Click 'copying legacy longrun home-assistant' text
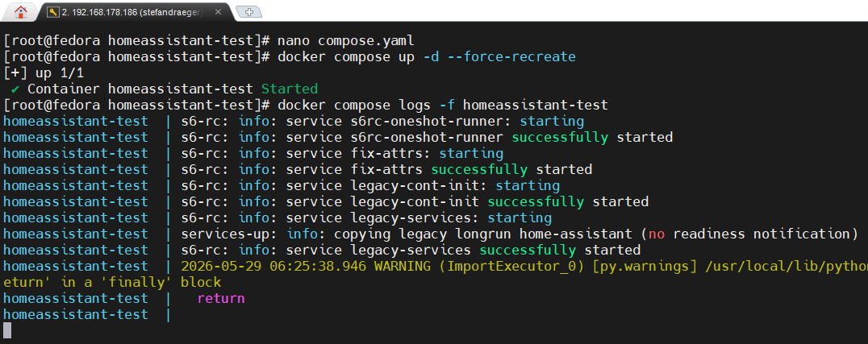The image size is (868, 344). 482,234
